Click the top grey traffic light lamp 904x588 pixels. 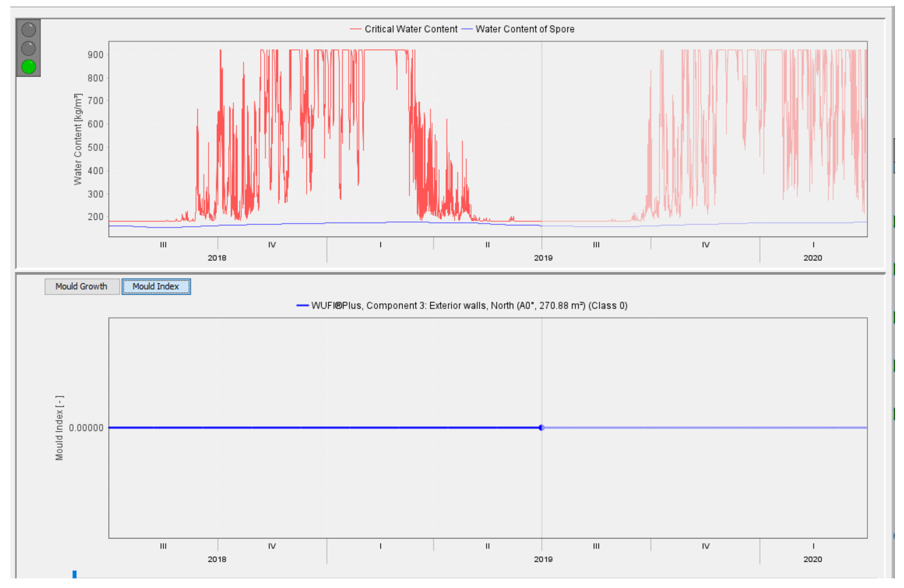point(28,30)
